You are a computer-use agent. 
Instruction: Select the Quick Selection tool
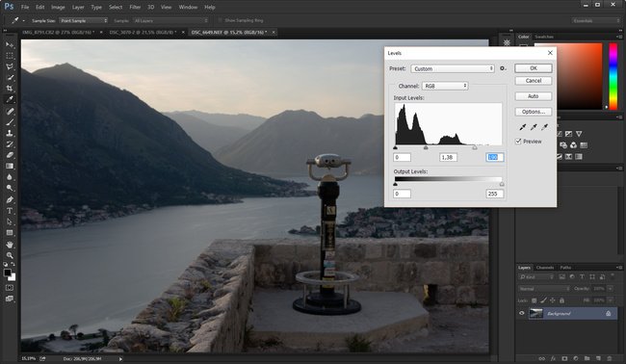point(10,78)
